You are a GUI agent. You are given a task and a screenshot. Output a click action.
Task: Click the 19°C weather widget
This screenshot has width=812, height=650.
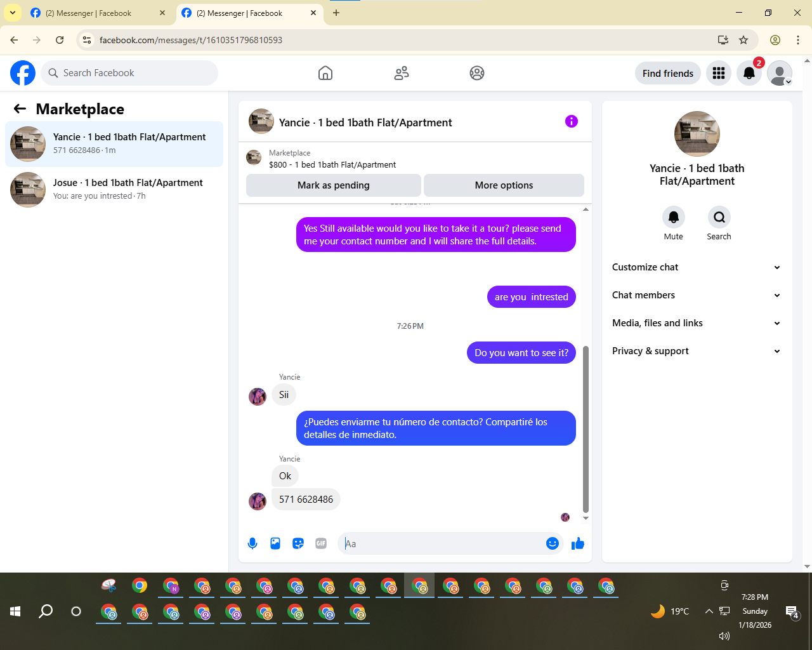click(x=670, y=611)
